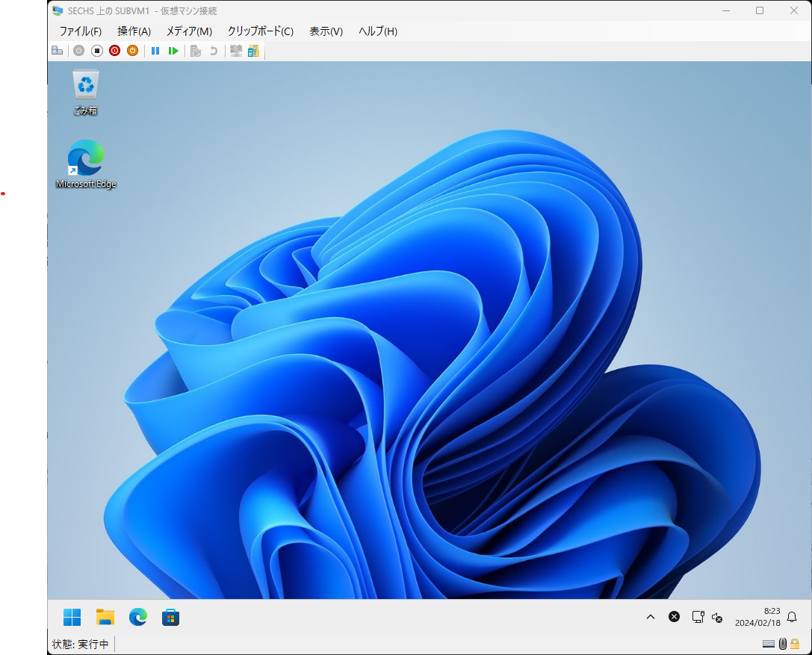
Task: Click the 状態: 実行中 status text
Action: coord(80,644)
